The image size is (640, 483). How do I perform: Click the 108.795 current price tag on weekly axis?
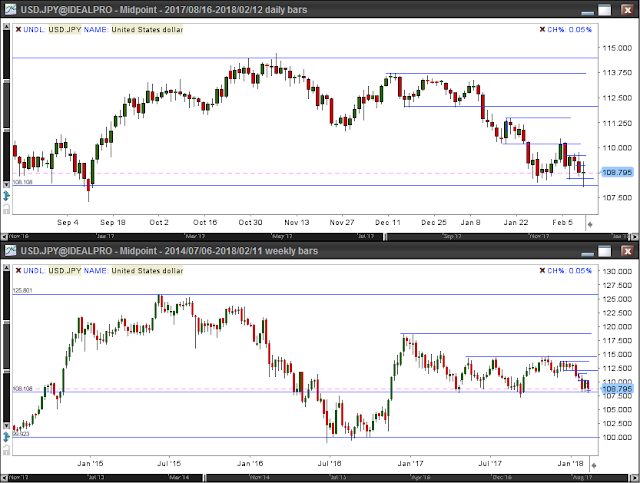pos(617,389)
